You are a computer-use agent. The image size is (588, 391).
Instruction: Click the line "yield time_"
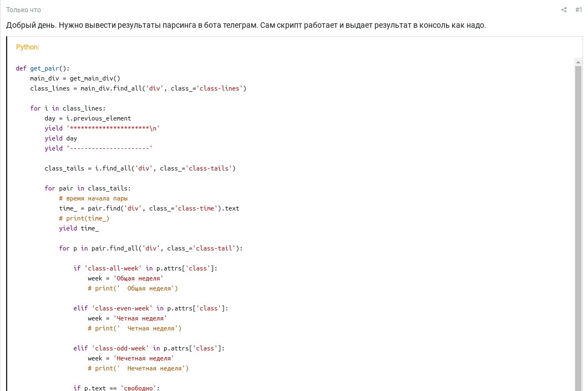point(79,228)
